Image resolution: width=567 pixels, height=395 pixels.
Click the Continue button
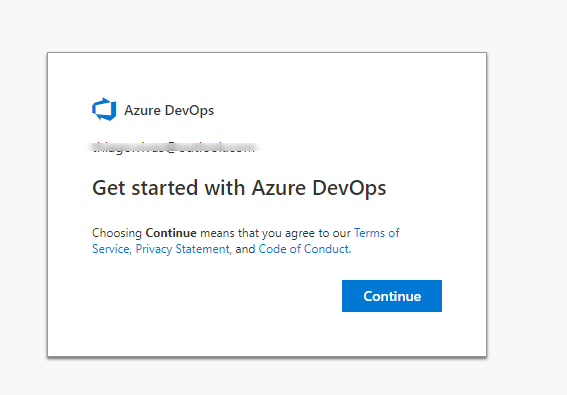point(392,296)
